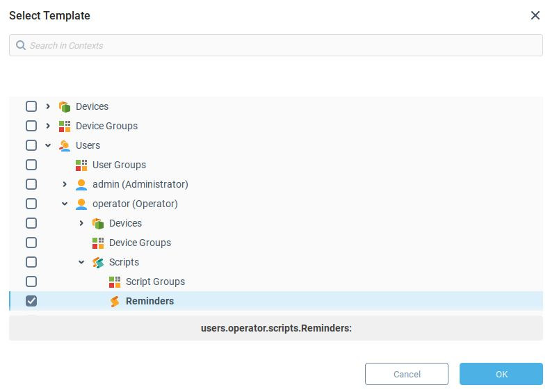Click the Reminders script icon
The image size is (550, 392).
[x=115, y=301]
